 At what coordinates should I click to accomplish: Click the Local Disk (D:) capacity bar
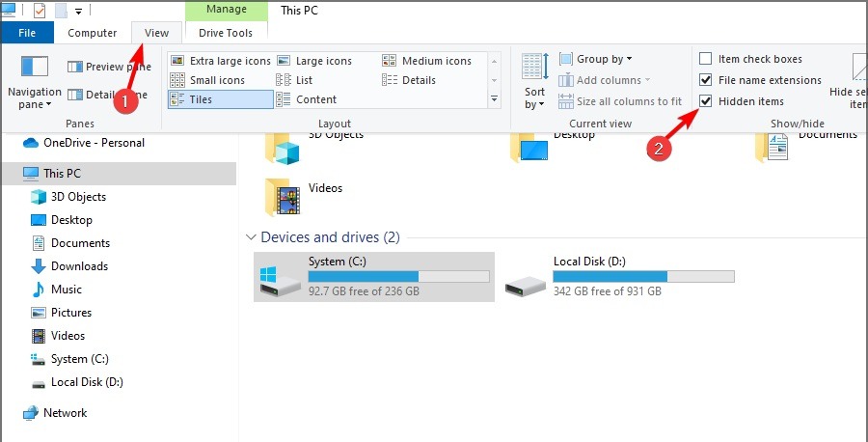pos(644,276)
